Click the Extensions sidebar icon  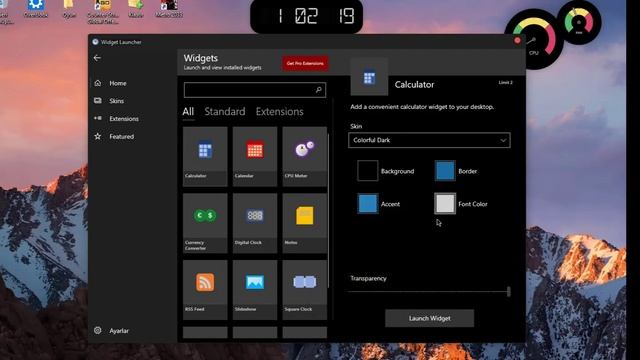[x=98, y=118]
